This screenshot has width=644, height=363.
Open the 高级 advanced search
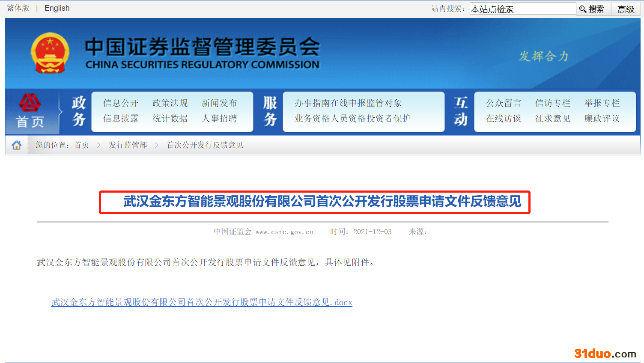626,9
